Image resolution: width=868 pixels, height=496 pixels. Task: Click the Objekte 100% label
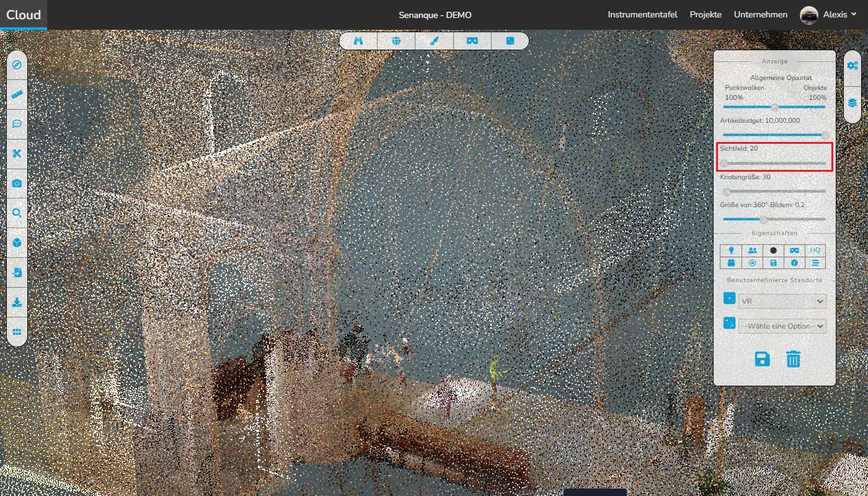pos(815,92)
